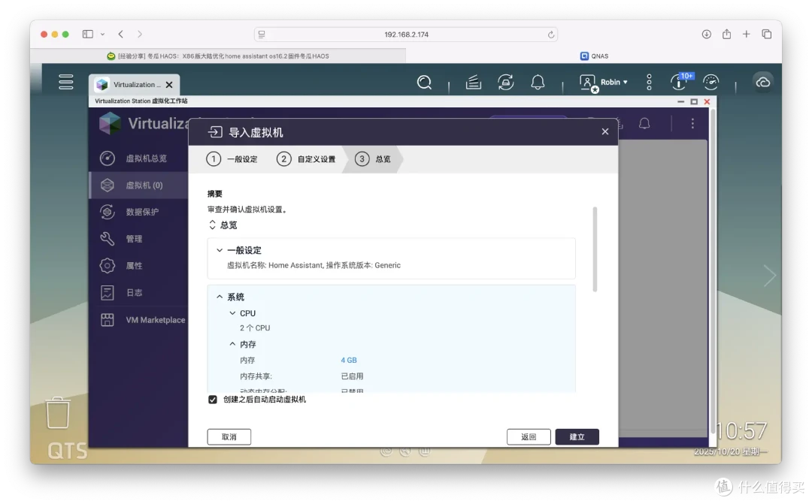
Task: Click the 建立 button
Action: 577,436
